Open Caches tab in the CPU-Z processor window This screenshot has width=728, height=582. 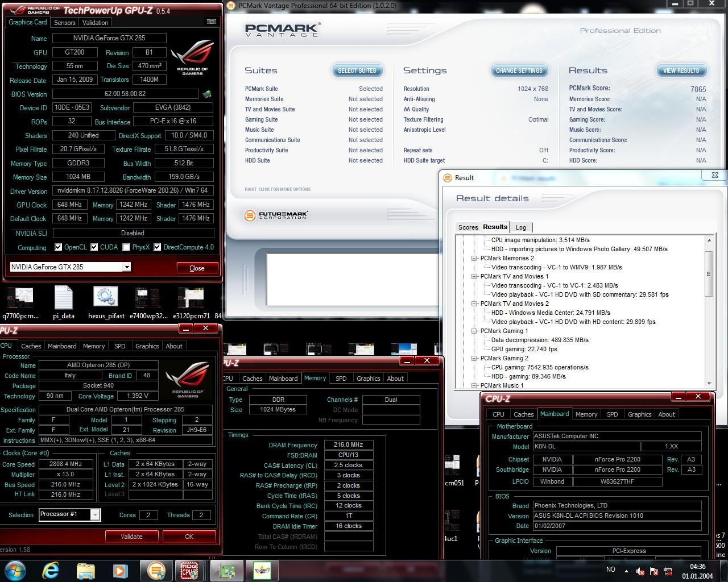(x=31, y=346)
